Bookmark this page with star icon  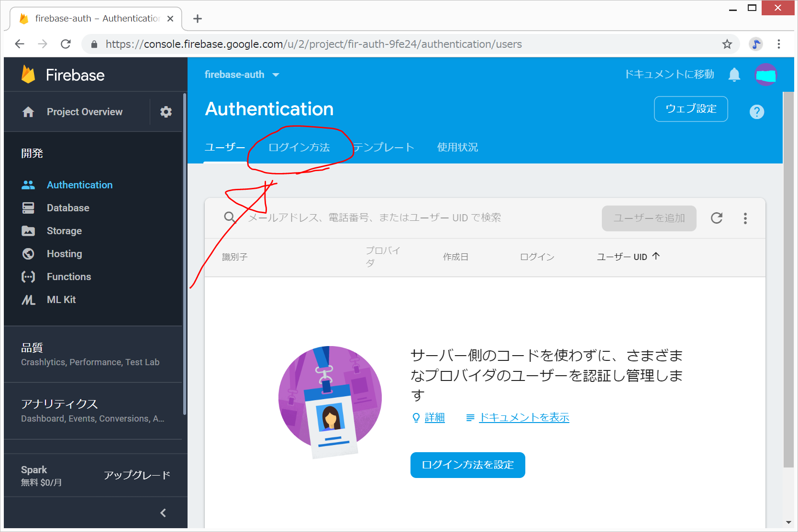pos(727,44)
